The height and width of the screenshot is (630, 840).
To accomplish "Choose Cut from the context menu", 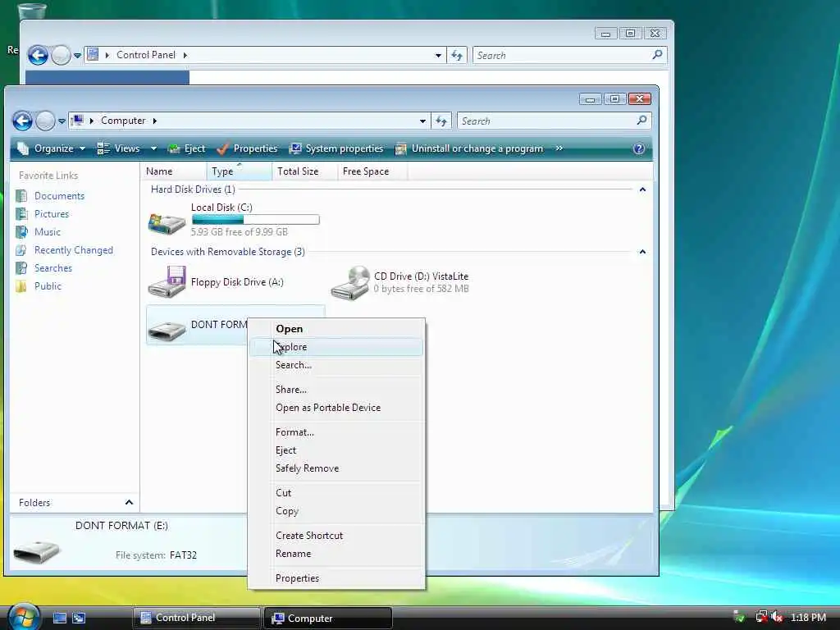I will (336, 493).
